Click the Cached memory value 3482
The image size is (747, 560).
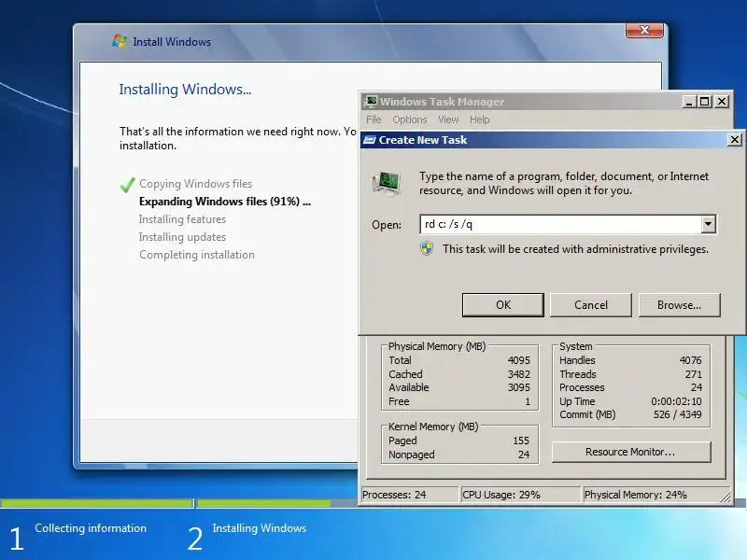tap(519, 374)
